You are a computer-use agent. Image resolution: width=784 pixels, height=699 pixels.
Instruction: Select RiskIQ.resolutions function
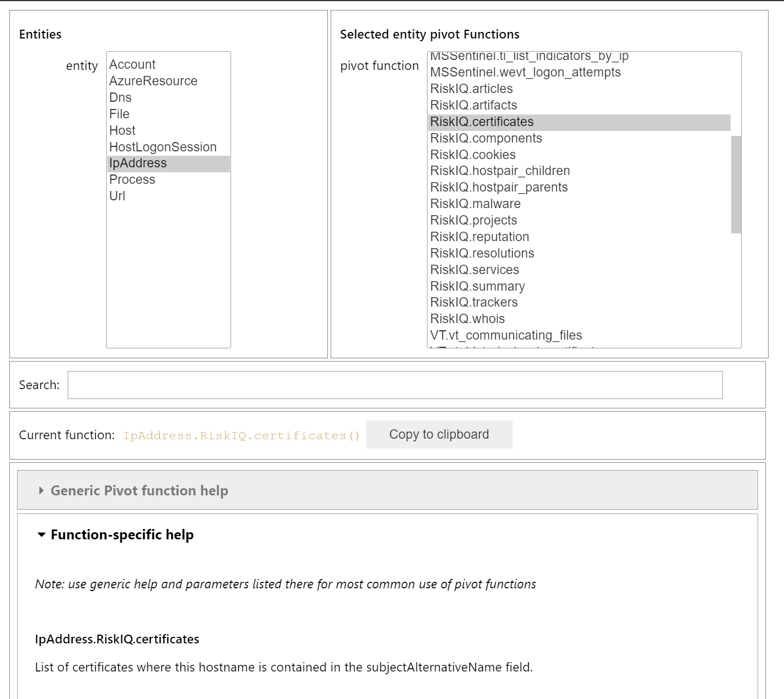(x=579, y=254)
